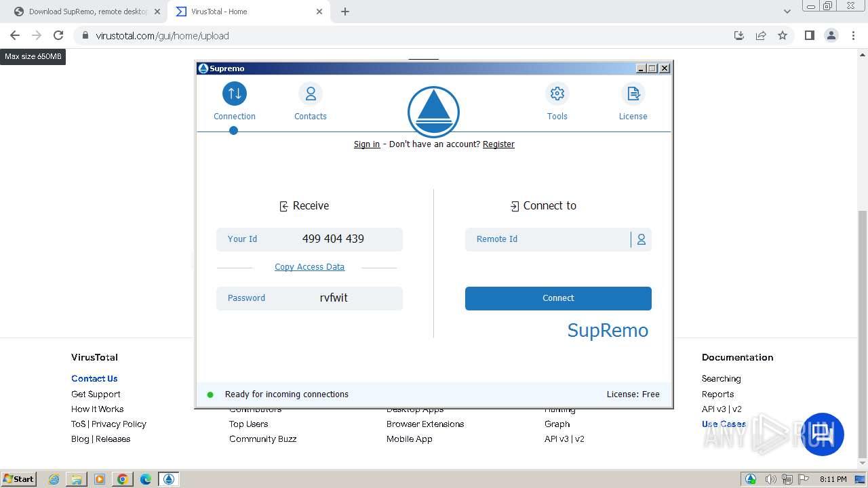Image resolution: width=868 pixels, height=488 pixels.
Task: Open the Releases link
Action: (113, 439)
